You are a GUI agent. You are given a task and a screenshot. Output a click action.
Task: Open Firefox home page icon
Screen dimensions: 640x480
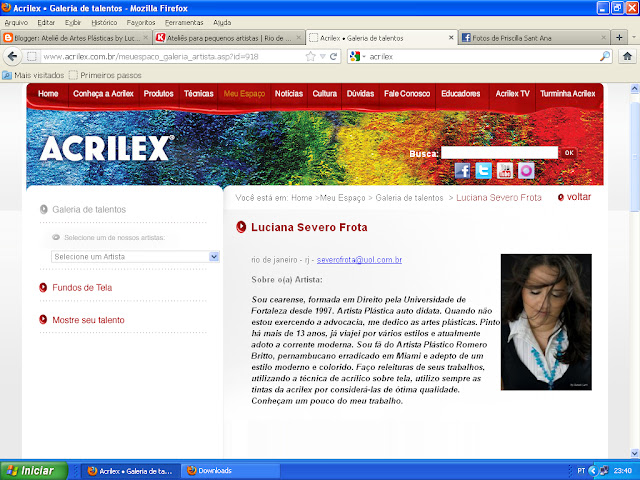627,56
